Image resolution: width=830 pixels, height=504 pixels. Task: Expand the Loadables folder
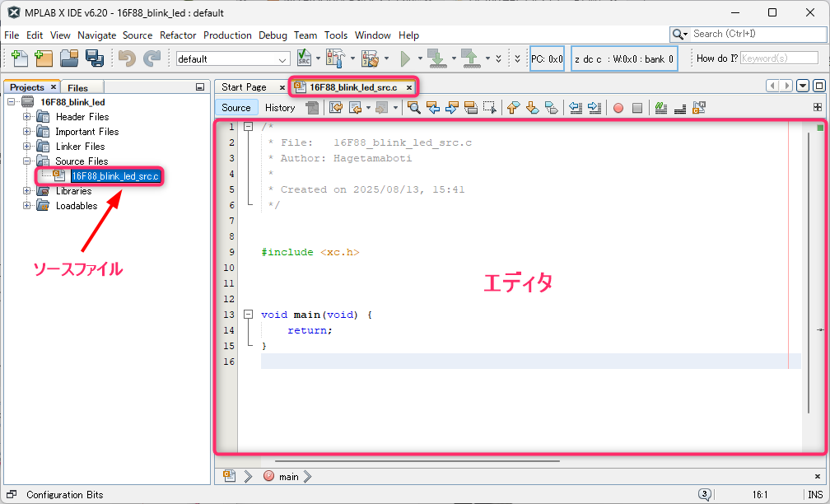tap(26, 205)
